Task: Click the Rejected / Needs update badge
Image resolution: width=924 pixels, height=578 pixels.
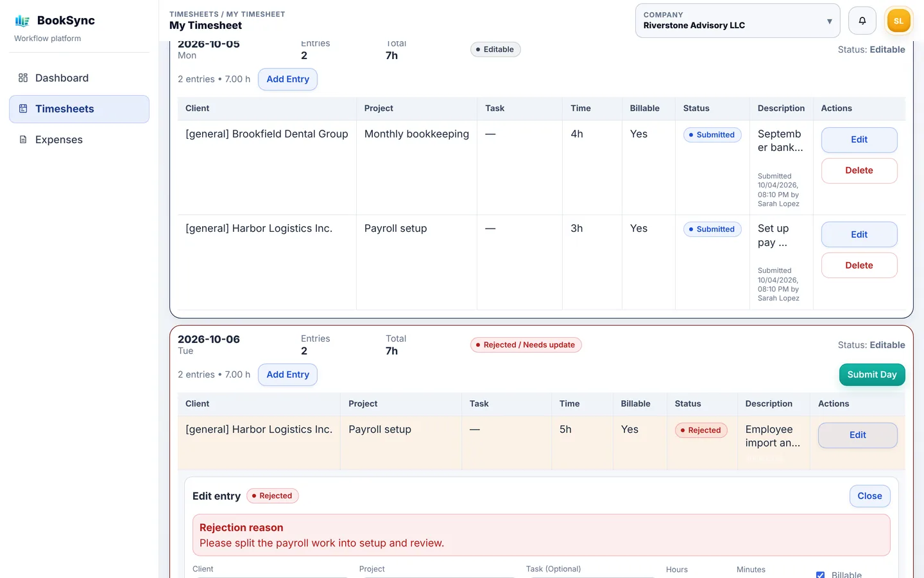Action: (x=526, y=345)
